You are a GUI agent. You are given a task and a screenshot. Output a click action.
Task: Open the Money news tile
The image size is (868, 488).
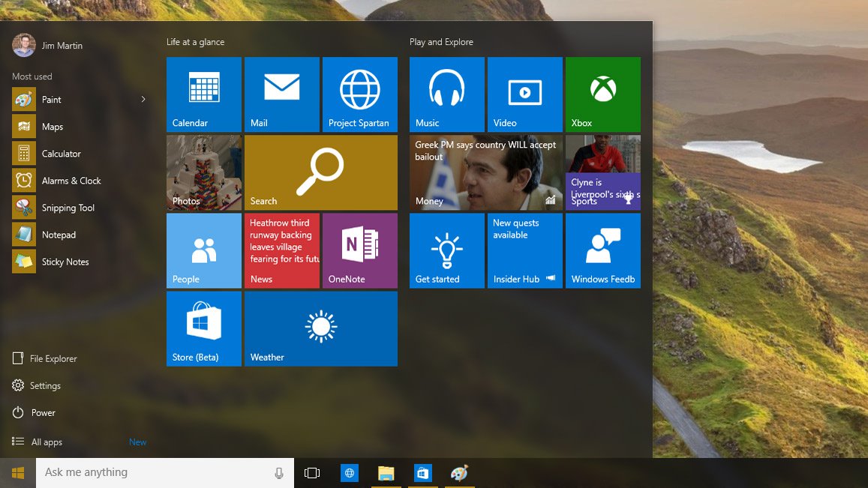point(486,172)
